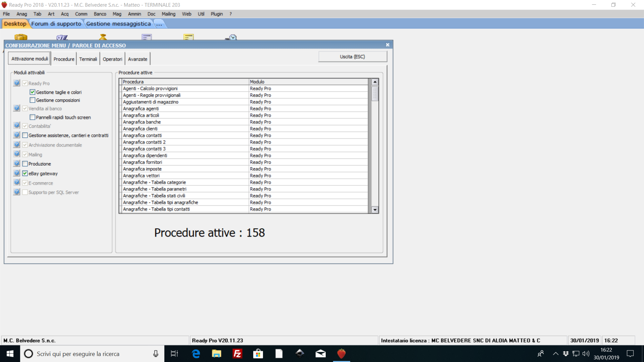Click info icon beside eBay gateway

click(17, 173)
